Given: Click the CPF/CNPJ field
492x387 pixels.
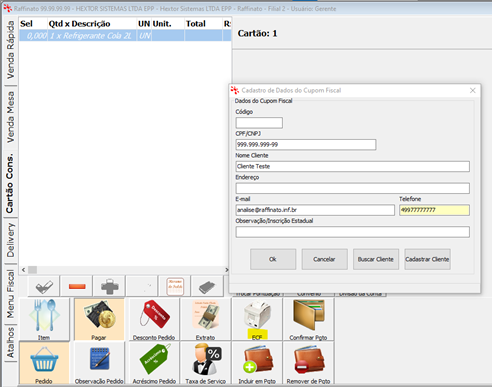Looking at the screenshot, I should pyautogui.click(x=306, y=144).
